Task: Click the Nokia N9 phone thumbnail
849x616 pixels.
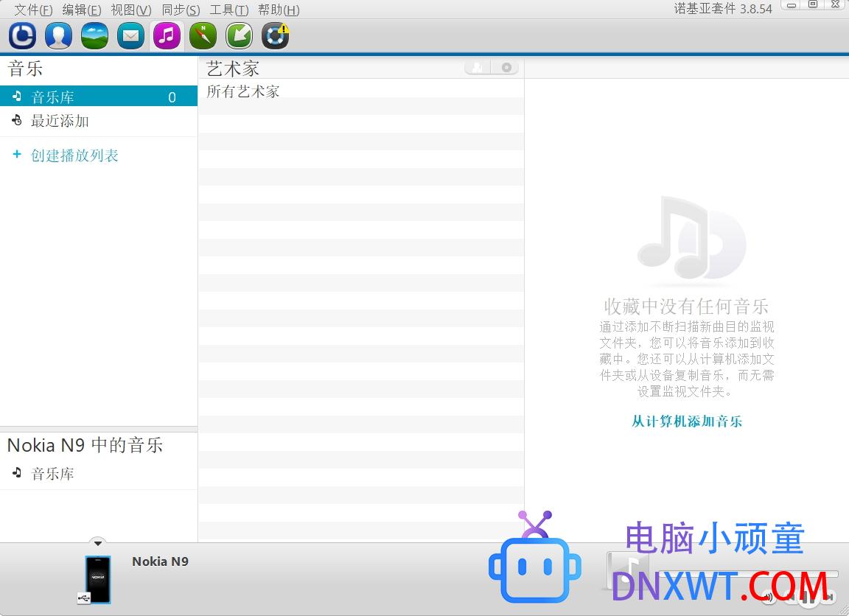Action: [x=98, y=578]
